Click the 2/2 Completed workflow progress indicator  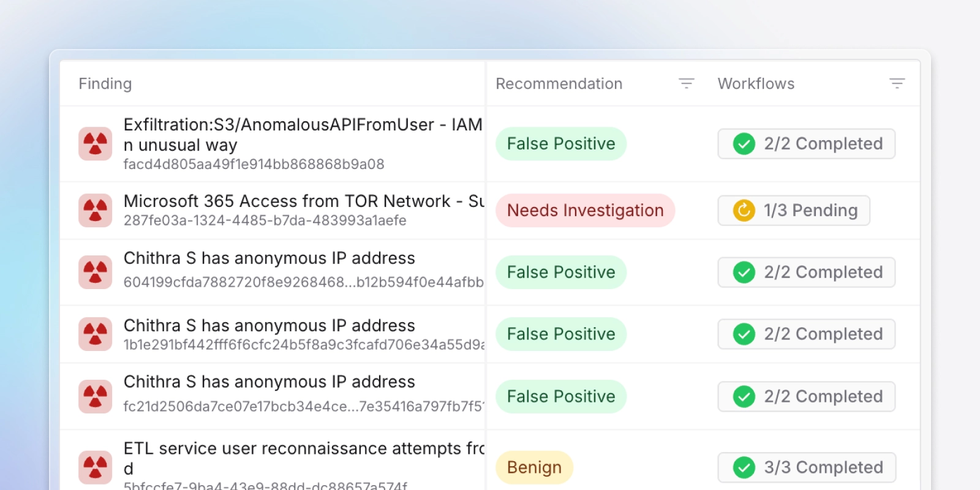tap(806, 143)
